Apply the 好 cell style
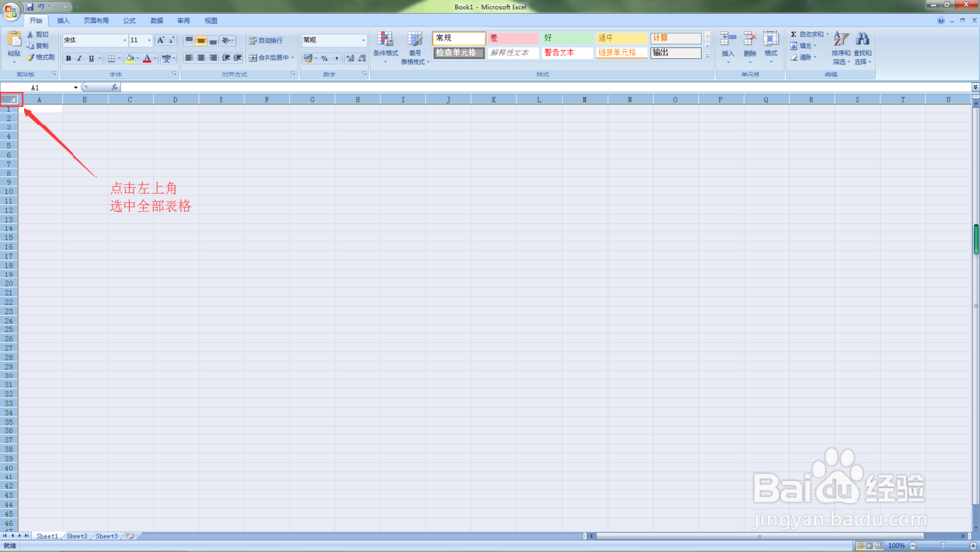The image size is (980, 552). point(566,39)
